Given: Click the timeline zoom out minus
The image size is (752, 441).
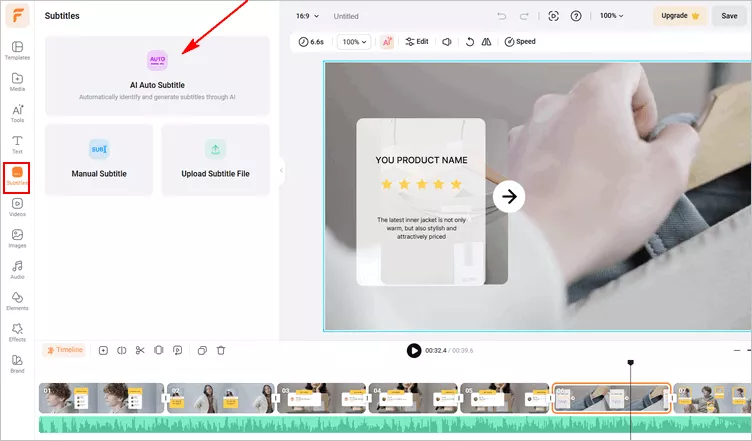Looking at the screenshot, I should (x=737, y=350).
